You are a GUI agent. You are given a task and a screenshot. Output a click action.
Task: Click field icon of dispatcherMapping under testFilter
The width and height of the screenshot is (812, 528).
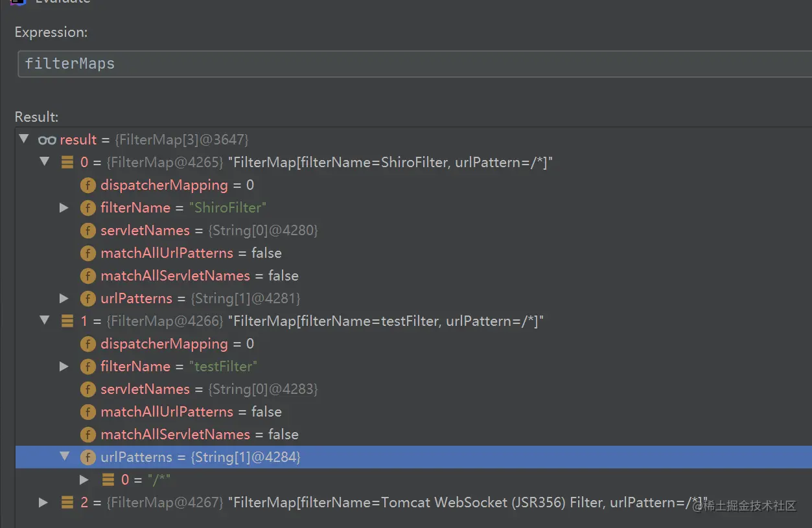88,344
